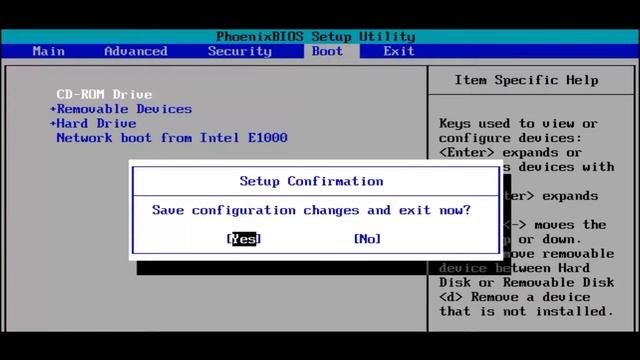Click 'that is not installed.' help line
This screenshot has height=360, width=640.
[527, 311]
